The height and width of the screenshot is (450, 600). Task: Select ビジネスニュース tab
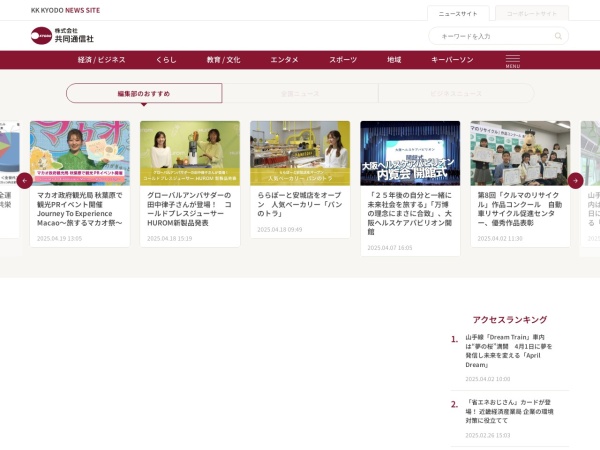click(456, 93)
